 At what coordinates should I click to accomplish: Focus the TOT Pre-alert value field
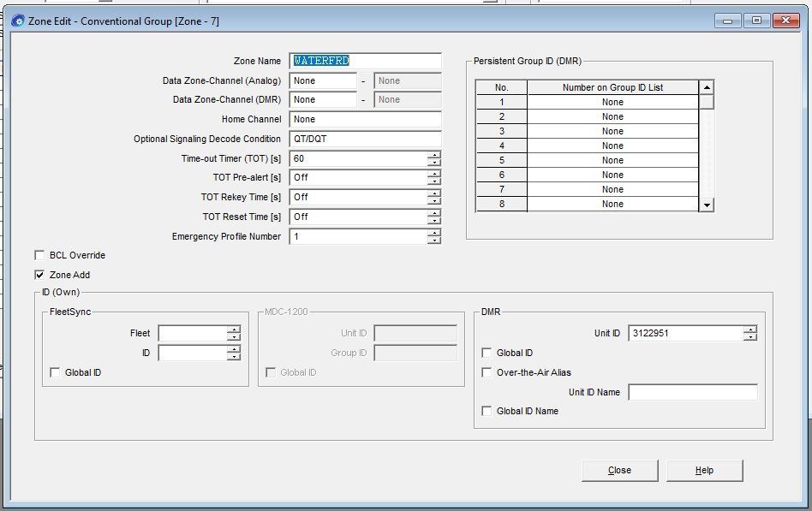pos(358,177)
